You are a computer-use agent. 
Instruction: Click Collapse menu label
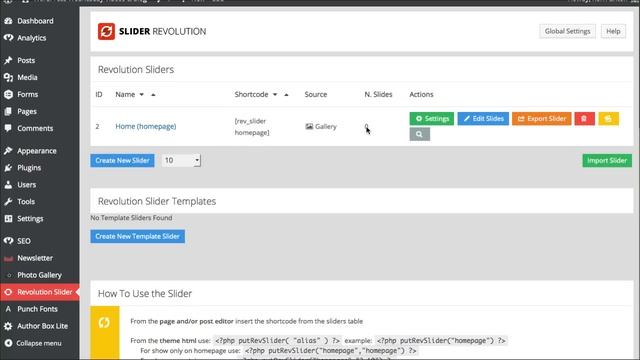(39, 343)
